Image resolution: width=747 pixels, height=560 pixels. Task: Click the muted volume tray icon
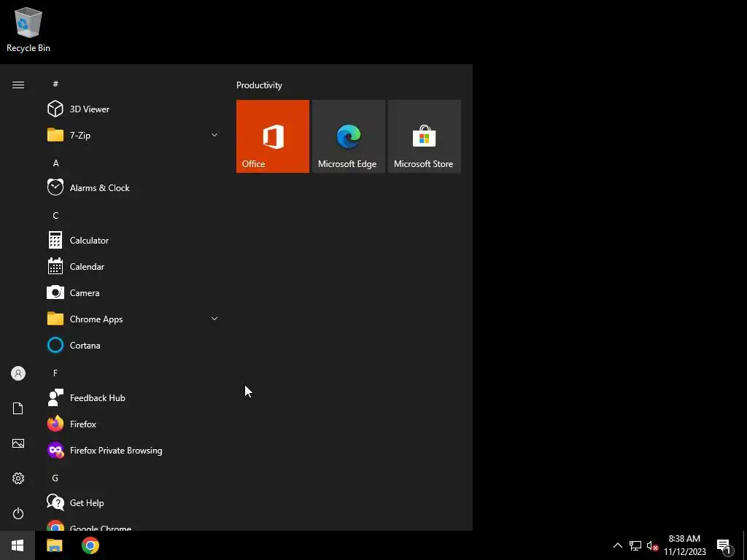(x=652, y=546)
